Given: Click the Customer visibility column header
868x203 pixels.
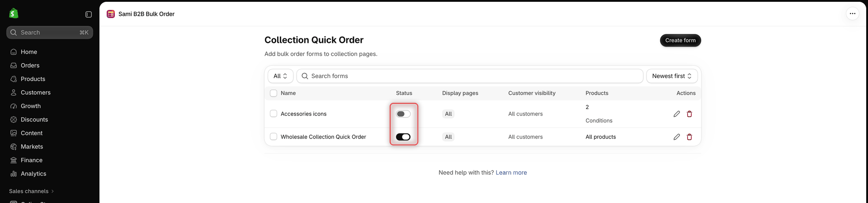Looking at the screenshot, I should pos(532,93).
